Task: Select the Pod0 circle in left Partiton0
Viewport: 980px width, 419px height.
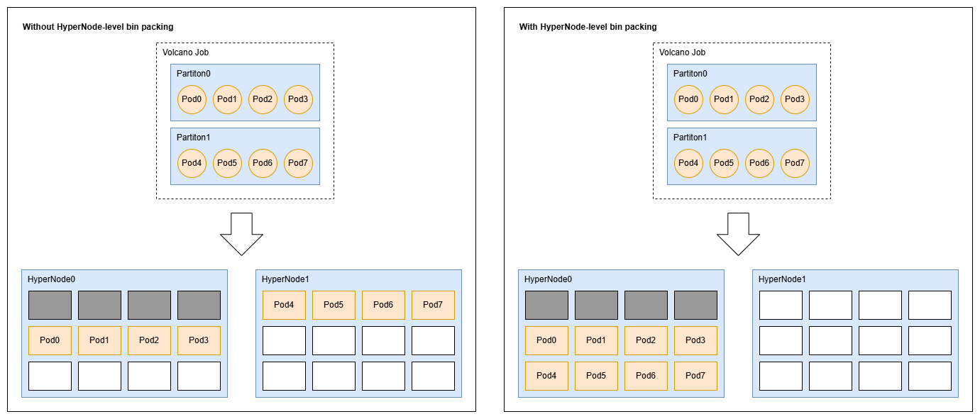Action: 192,99
